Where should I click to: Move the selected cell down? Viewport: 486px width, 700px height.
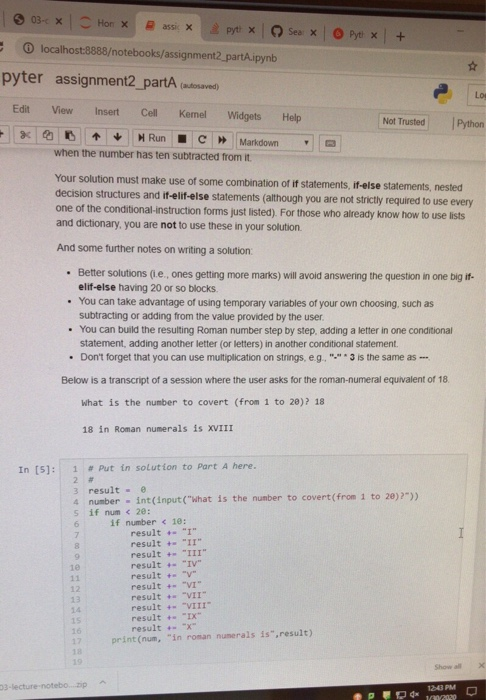click(117, 137)
